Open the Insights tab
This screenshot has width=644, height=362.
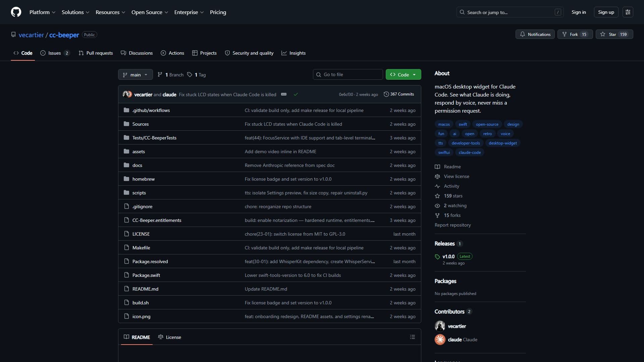coord(293,53)
